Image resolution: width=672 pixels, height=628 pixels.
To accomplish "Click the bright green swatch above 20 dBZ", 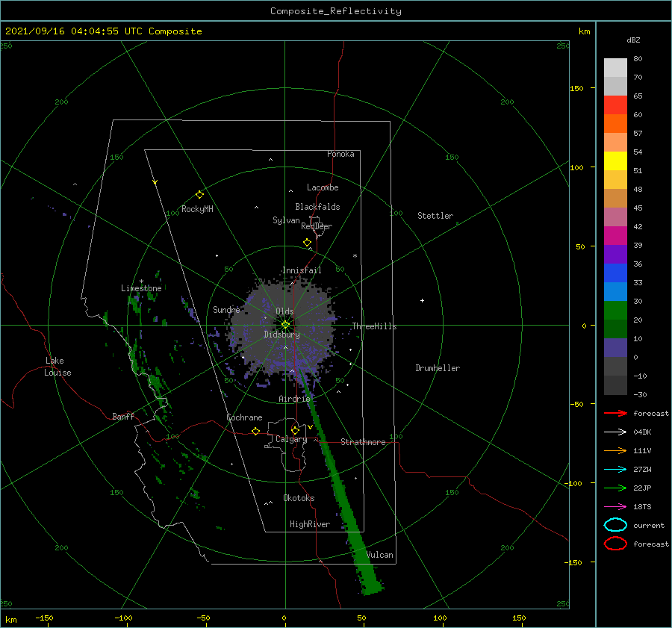I will tap(615, 310).
